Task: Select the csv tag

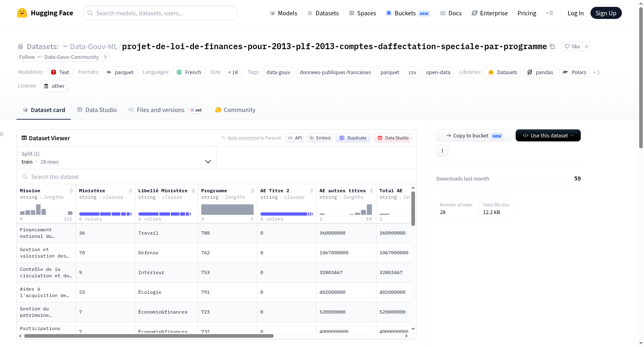Action: click(413, 72)
